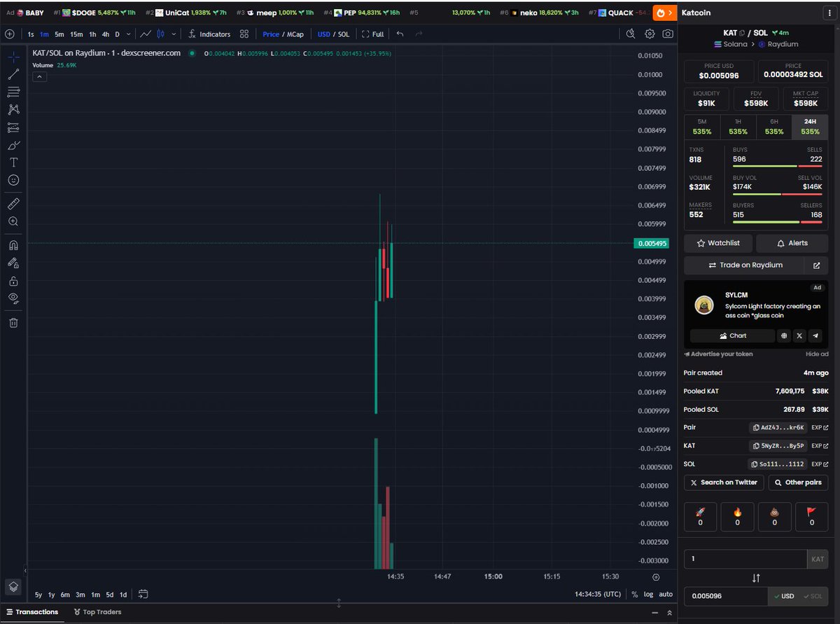The height and width of the screenshot is (624, 840).
Task: Select the ruler measure tool
Action: 13,204
